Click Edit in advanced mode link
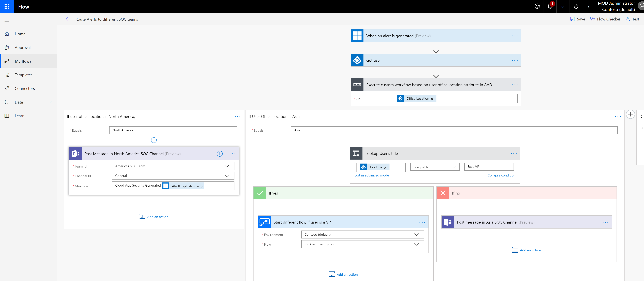The height and width of the screenshot is (281, 644). 372,175
